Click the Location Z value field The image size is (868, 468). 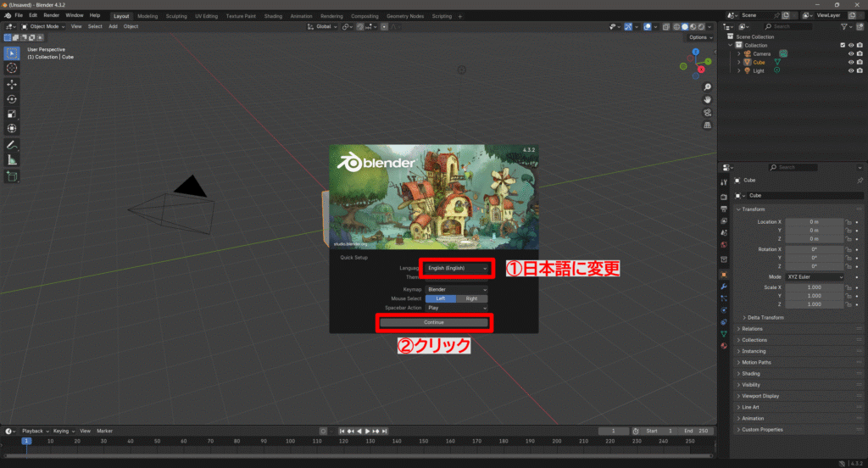(x=815, y=239)
